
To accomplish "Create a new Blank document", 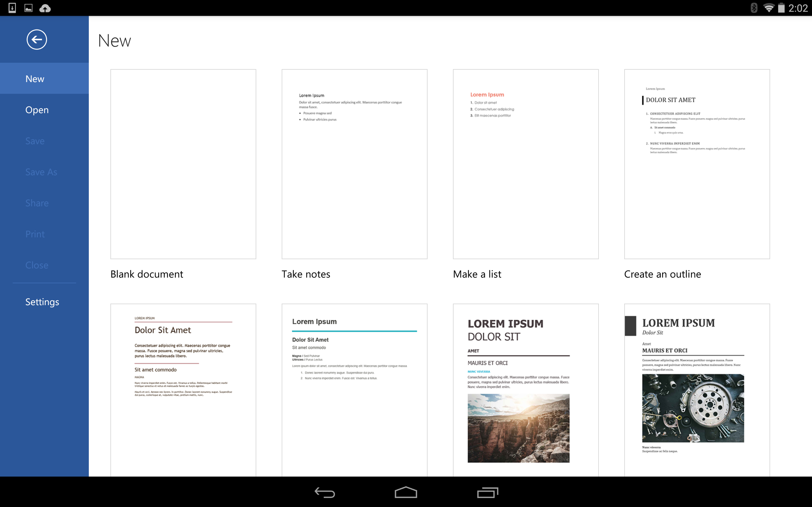I will 183,164.
